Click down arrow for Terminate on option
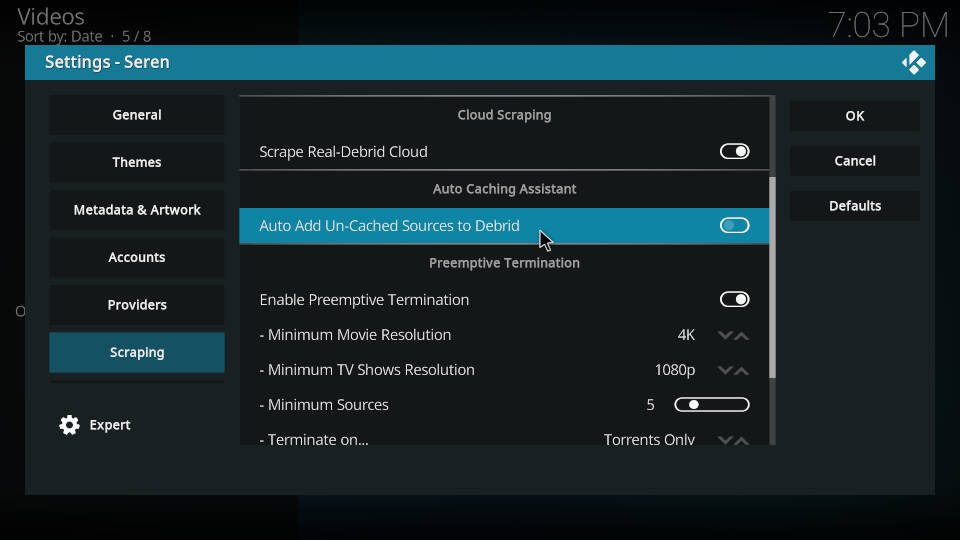The height and width of the screenshot is (540, 960). coord(725,440)
